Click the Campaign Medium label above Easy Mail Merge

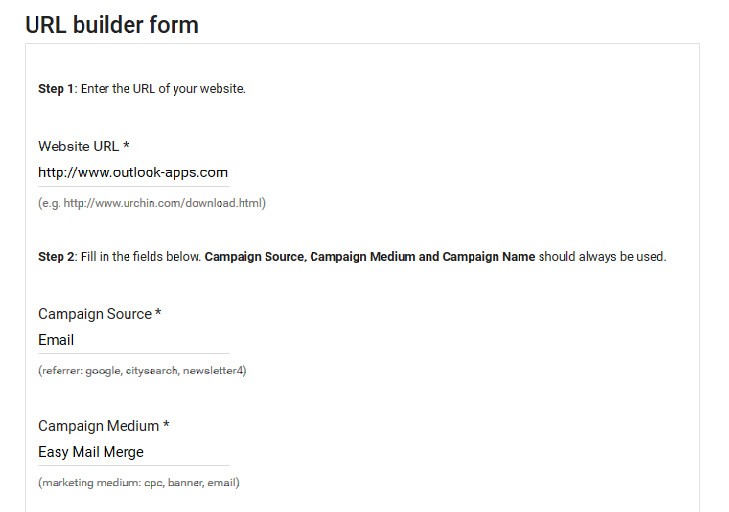tap(98, 426)
